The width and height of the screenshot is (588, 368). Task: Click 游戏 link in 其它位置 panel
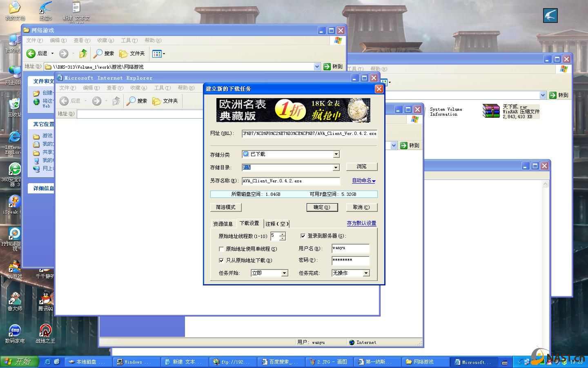tap(47, 136)
